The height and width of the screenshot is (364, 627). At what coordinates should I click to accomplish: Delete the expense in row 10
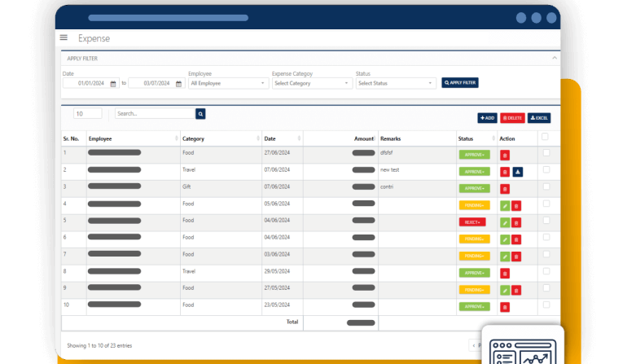pos(505,307)
